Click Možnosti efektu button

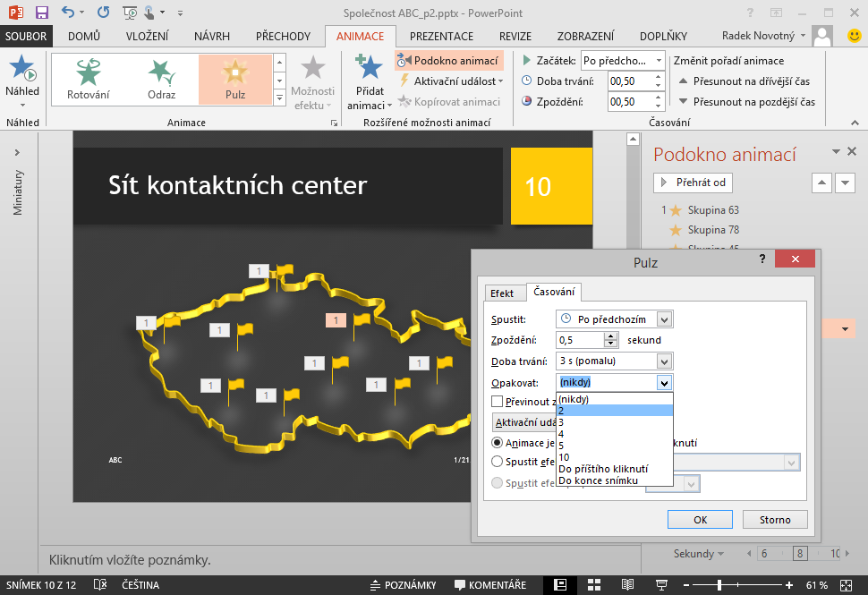point(313,82)
